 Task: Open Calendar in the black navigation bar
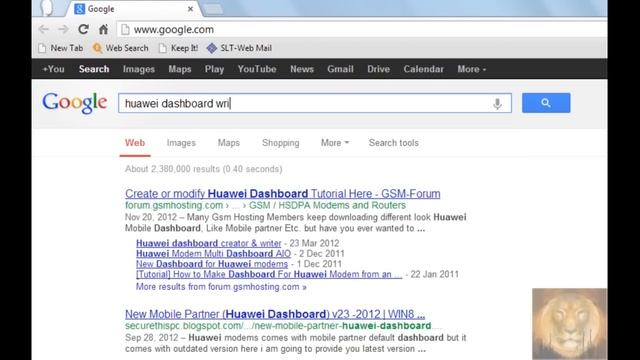[424, 69]
